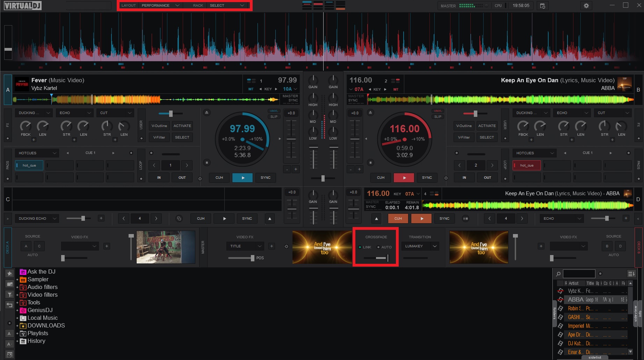Open the RACK SELECT dropdown
The width and height of the screenshot is (644, 360).
227,6
